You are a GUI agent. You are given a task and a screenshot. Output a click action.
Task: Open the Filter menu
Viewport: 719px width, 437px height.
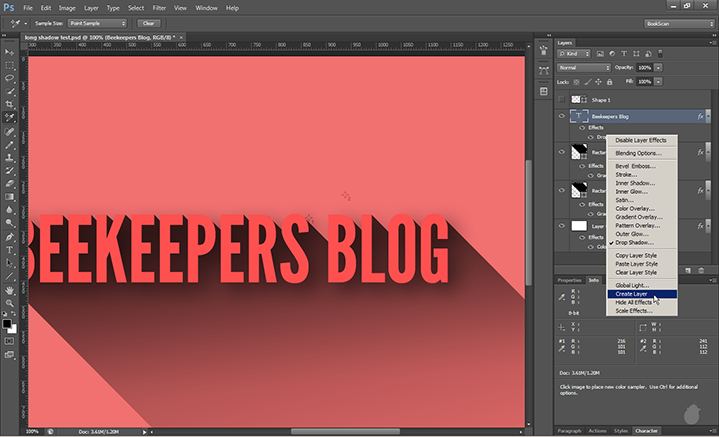(159, 7)
